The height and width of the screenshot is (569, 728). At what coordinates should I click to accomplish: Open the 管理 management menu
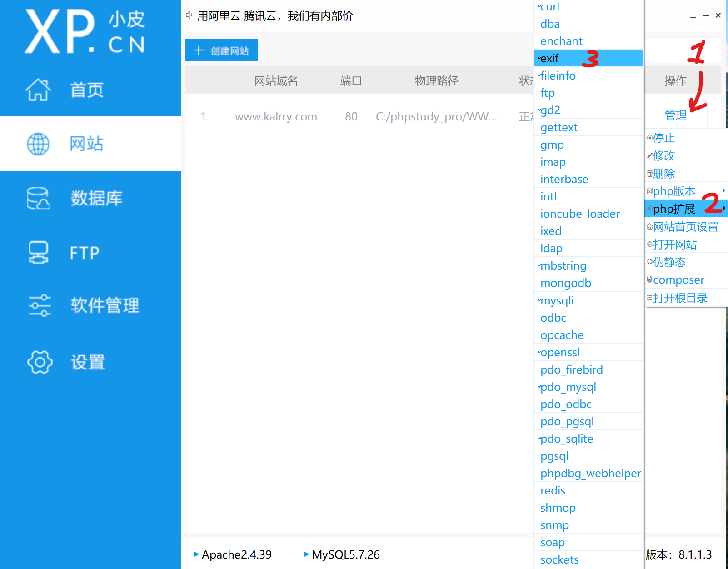click(676, 115)
